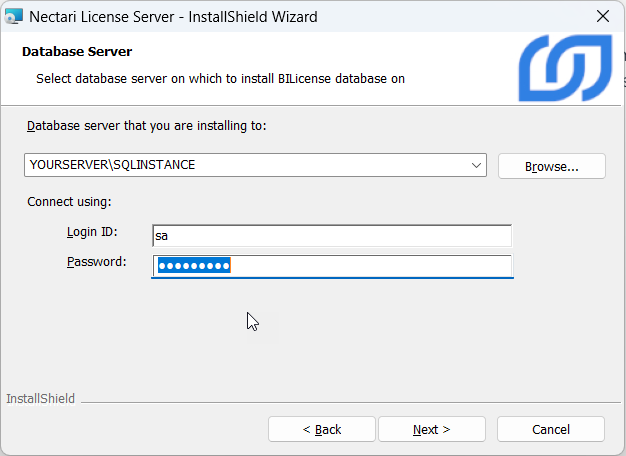Click the Connect using: label
This screenshot has width=626, height=456.
pos(69,202)
